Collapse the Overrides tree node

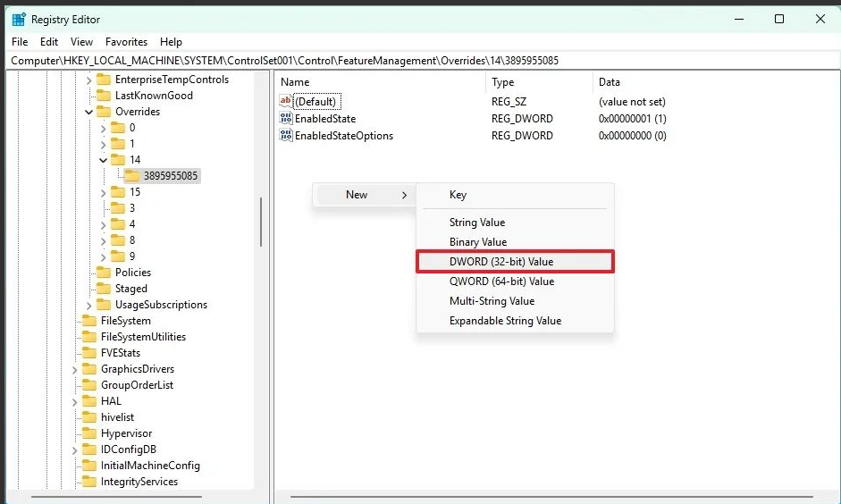tap(89, 112)
